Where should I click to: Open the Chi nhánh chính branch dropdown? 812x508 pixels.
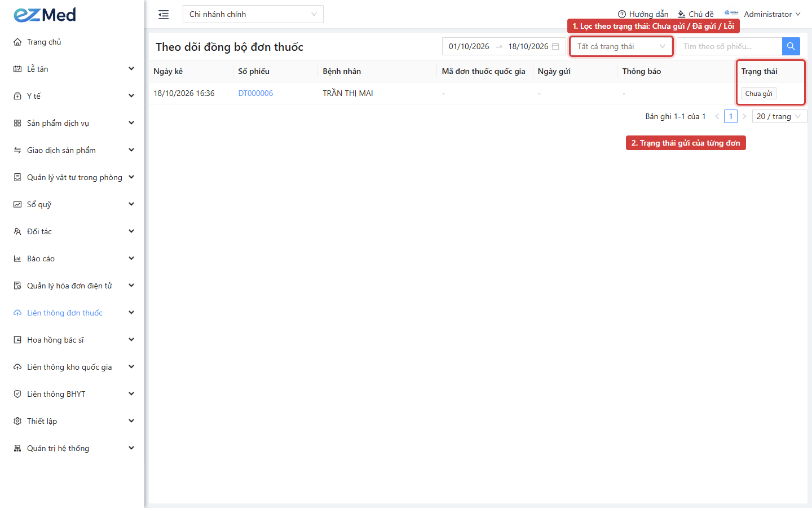point(253,14)
